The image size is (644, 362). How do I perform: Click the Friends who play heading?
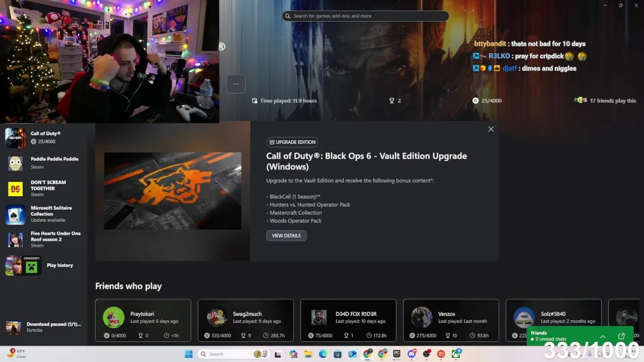tap(128, 286)
